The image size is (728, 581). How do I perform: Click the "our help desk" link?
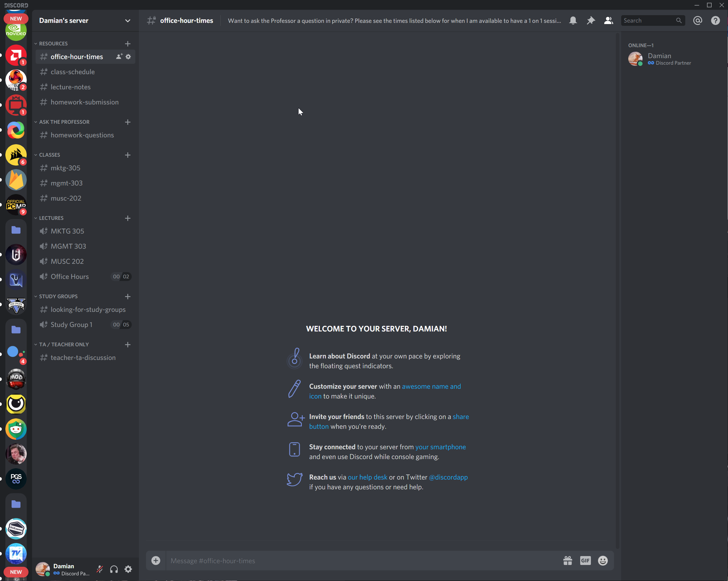[367, 477]
